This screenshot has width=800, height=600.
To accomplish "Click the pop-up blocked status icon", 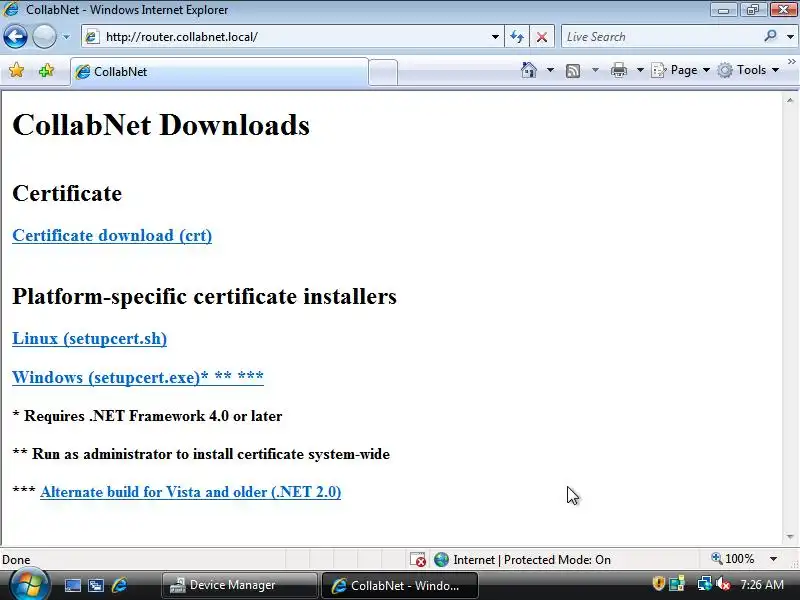I will click(x=418, y=560).
